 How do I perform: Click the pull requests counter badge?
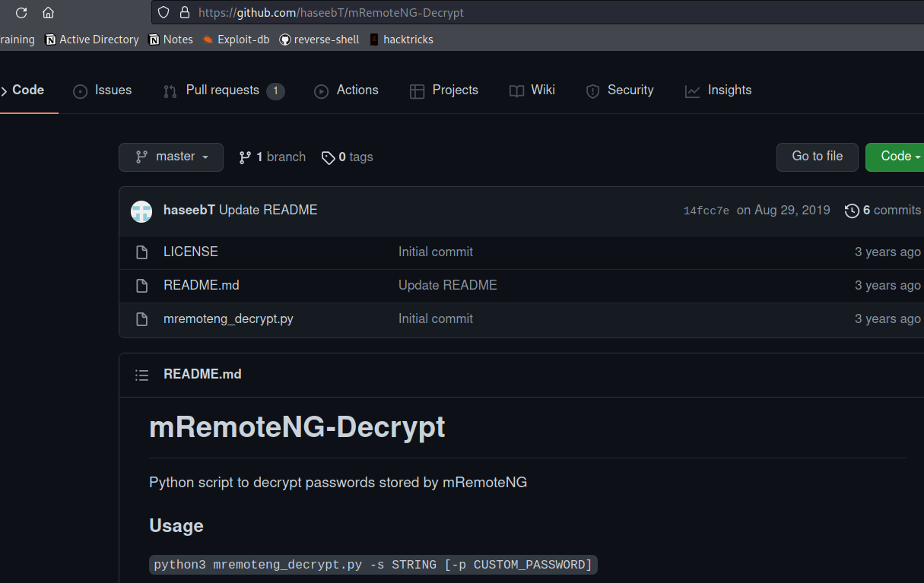coord(275,91)
